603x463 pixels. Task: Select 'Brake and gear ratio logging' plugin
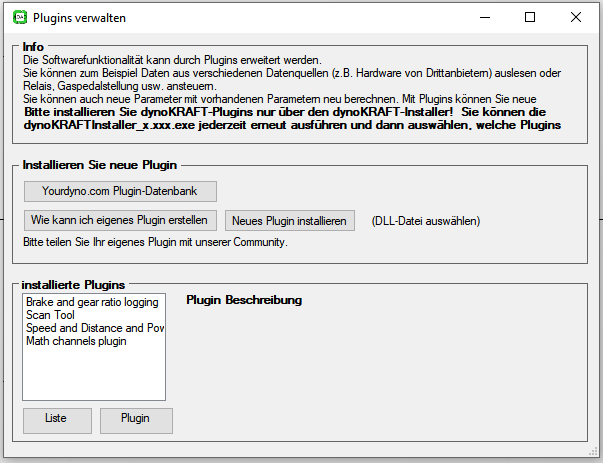pyautogui.click(x=92, y=302)
